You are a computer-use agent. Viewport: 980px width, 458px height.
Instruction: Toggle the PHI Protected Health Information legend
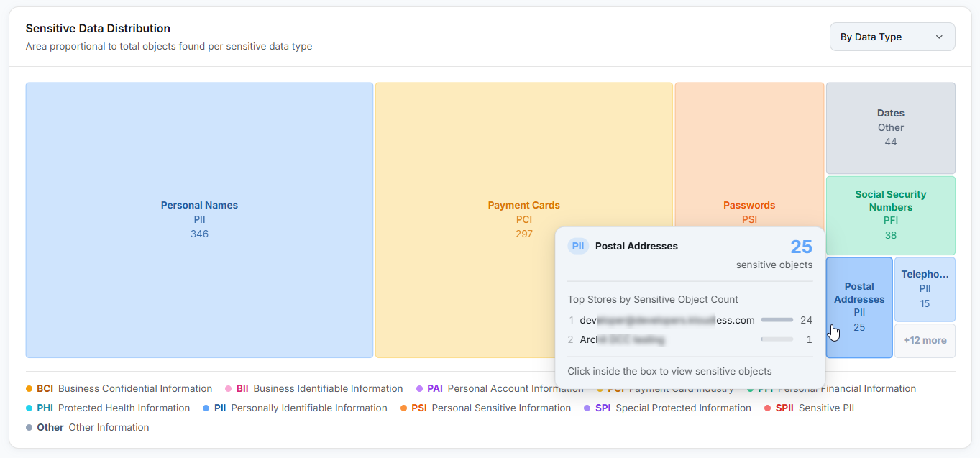coord(108,408)
